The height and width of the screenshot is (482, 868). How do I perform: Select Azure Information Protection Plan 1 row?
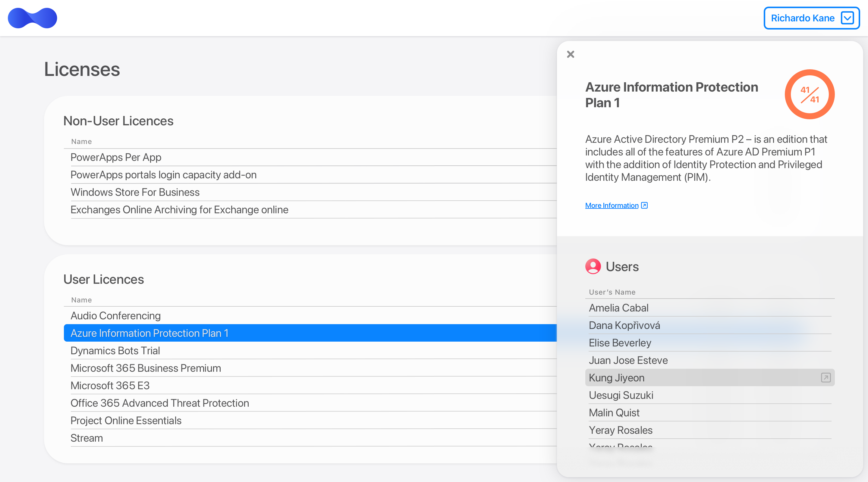click(x=310, y=333)
